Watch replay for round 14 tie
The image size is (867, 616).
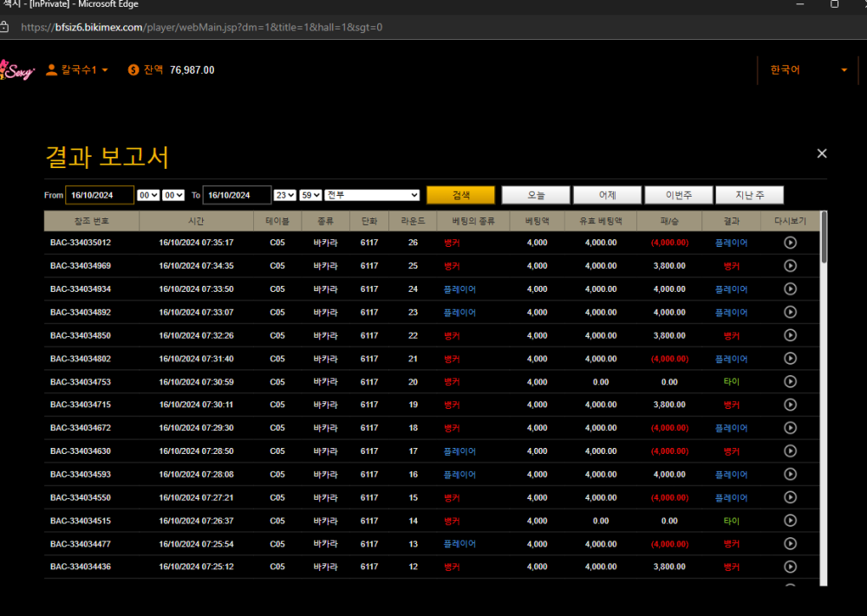point(790,521)
